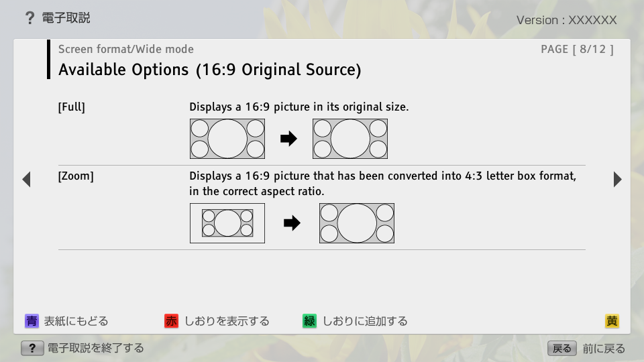
Task: Click the left arrow for previous page
Action: coord(26,180)
